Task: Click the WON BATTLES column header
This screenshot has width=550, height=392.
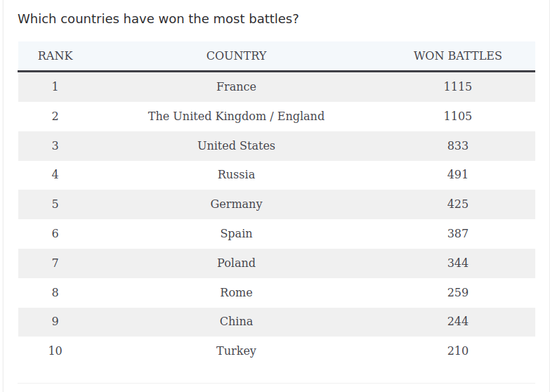Action: pos(457,56)
